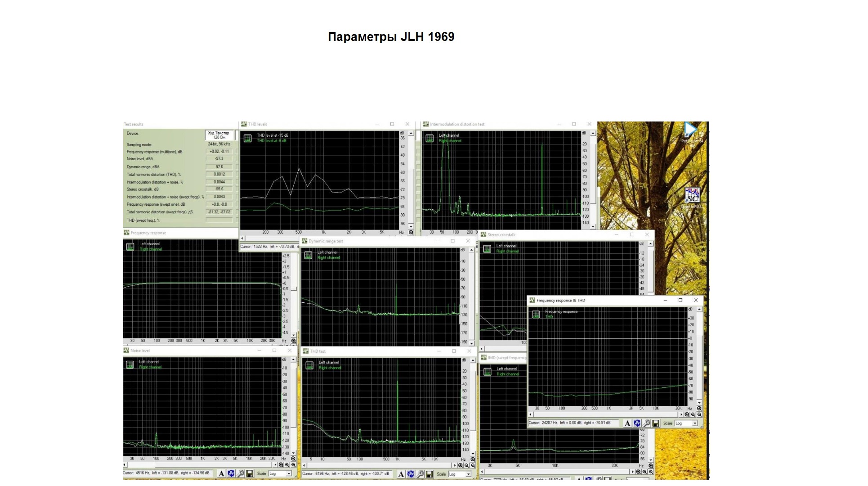Toggle legend icon in Noise level graph

point(130,364)
